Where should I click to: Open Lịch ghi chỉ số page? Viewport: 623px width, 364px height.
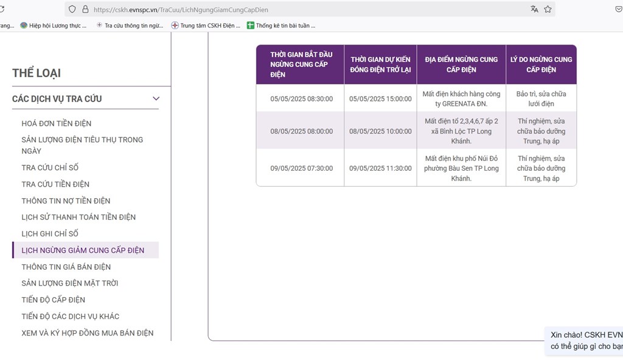50,233
